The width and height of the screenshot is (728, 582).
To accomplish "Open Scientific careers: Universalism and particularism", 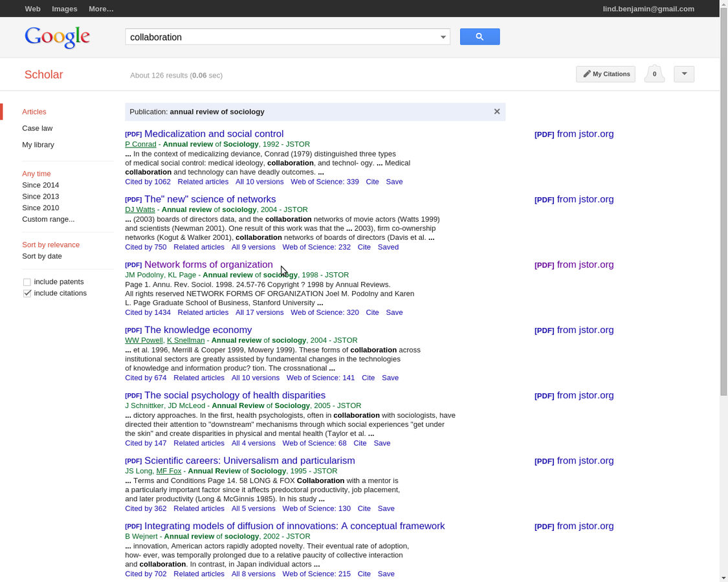I will click(249, 461).
